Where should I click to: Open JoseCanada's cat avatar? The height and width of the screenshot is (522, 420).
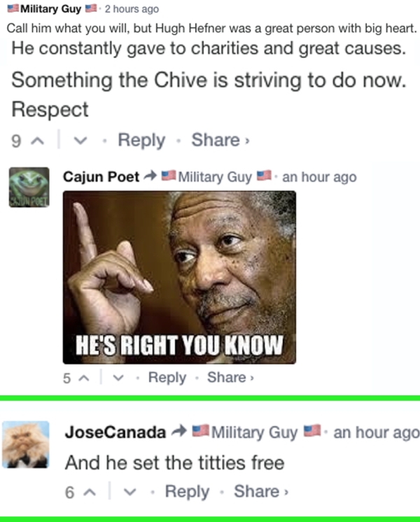26,445
